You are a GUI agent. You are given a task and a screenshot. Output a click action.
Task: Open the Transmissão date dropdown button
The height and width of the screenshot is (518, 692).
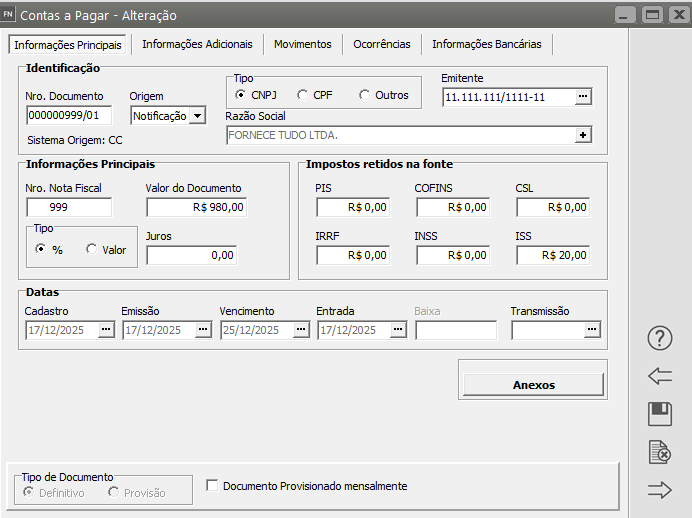(592, 330)
